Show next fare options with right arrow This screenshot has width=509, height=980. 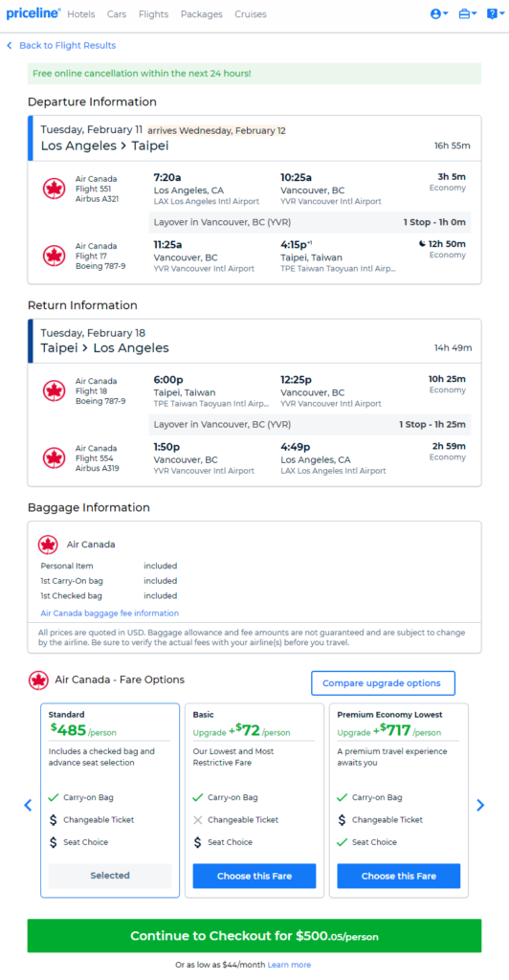(480, 805)
